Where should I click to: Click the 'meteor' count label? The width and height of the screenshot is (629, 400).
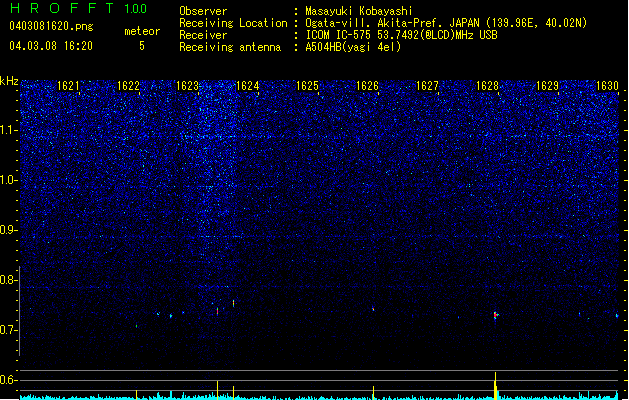[142, 31]
